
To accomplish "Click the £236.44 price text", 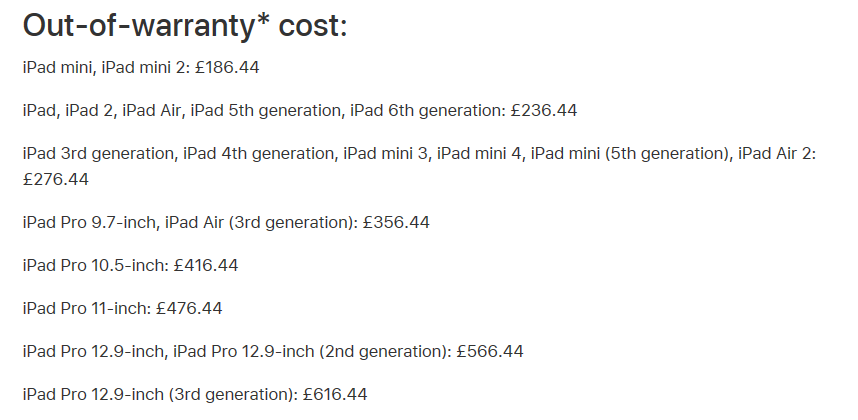I will coord(544,110).
